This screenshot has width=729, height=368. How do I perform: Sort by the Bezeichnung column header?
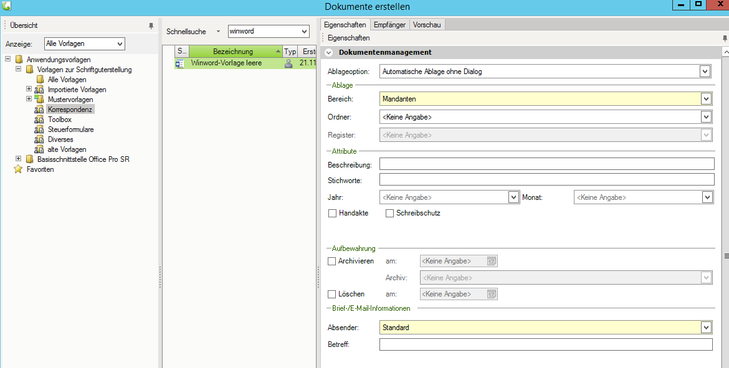pos(236,52)
